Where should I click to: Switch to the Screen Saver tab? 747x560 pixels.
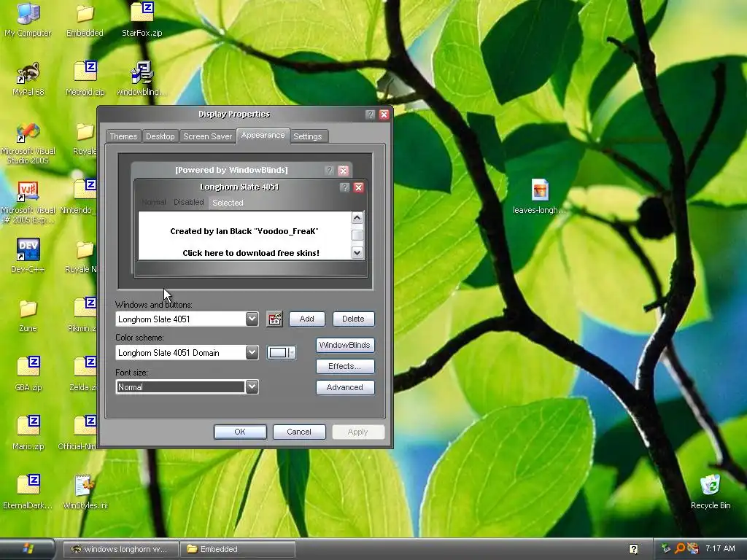click(207, 136)
